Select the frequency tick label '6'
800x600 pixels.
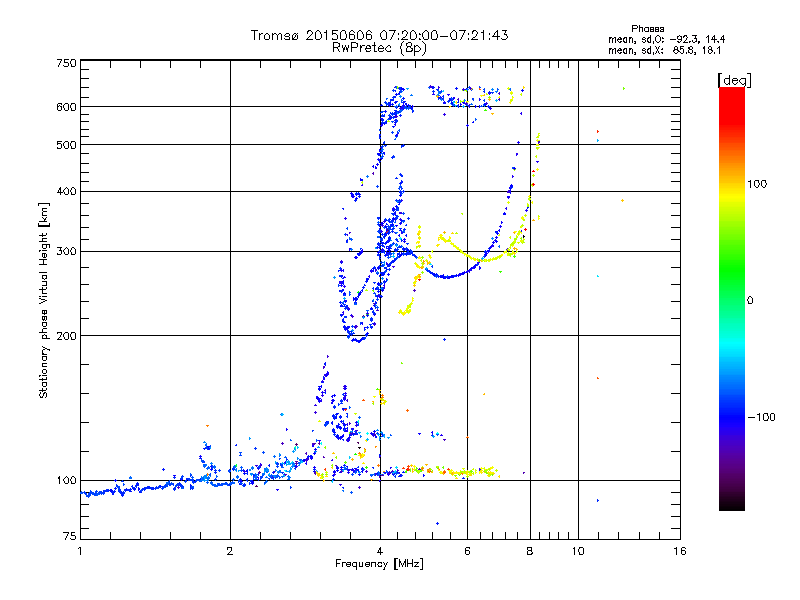coord(467,551)
